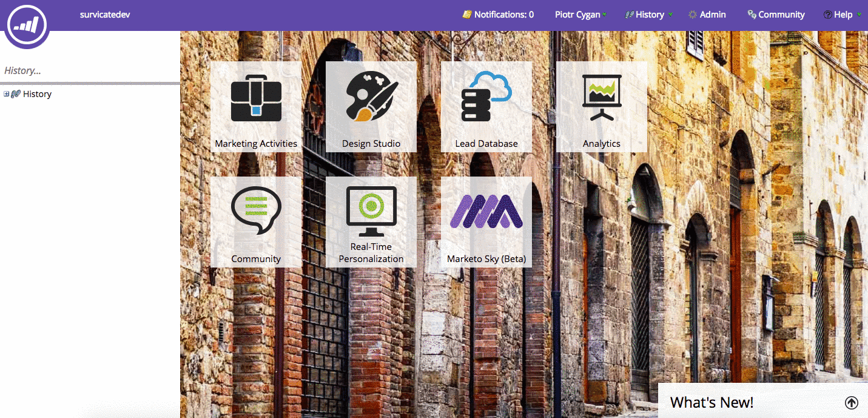Select the History label in the tree
Image resolution: width=868 pixels, height=418 pixels.
pyautogui.click(x=37, y=94)
